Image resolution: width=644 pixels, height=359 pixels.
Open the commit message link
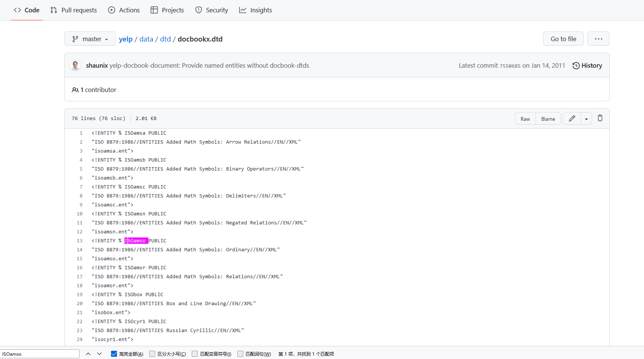(x=209, y=65)
